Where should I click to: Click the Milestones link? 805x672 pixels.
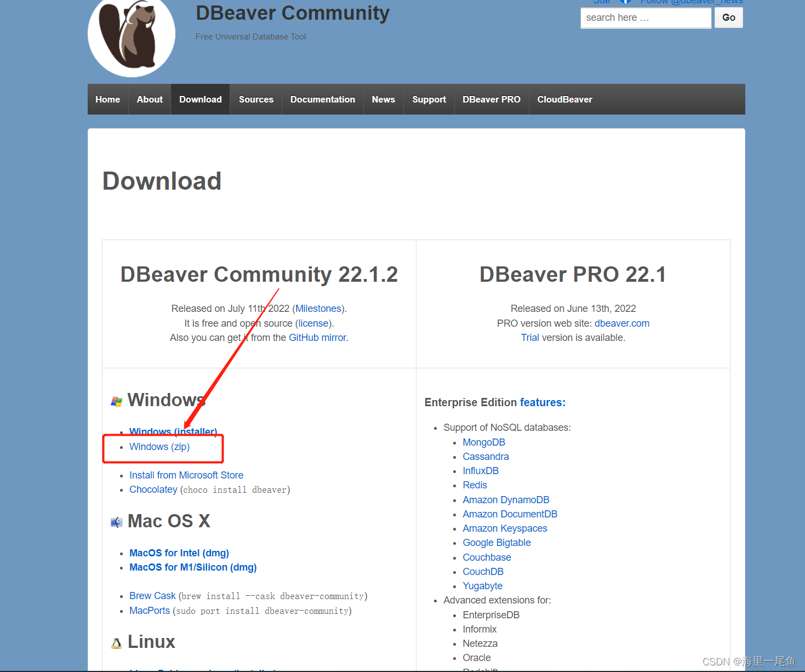(x=318, y=308)
